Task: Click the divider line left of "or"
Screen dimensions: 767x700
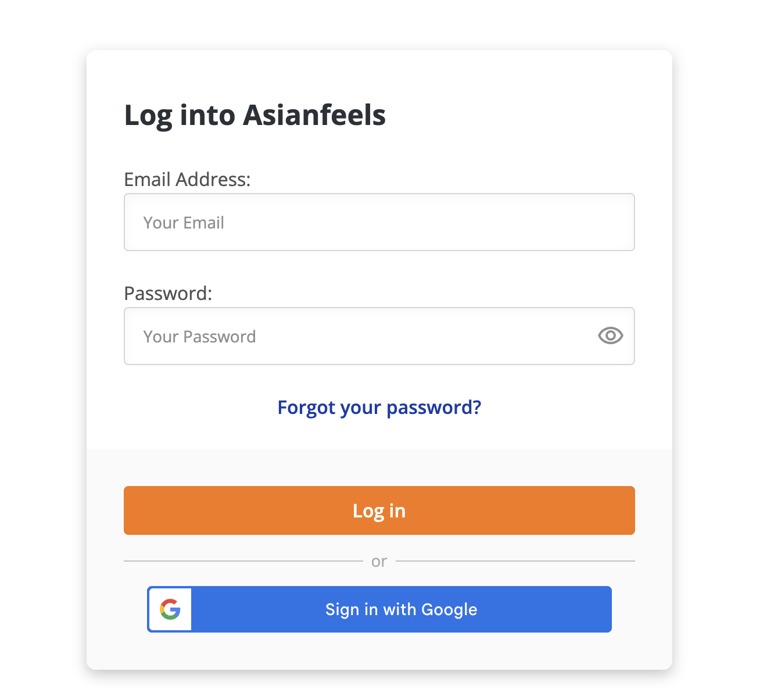Action: [x=243, y=561]
